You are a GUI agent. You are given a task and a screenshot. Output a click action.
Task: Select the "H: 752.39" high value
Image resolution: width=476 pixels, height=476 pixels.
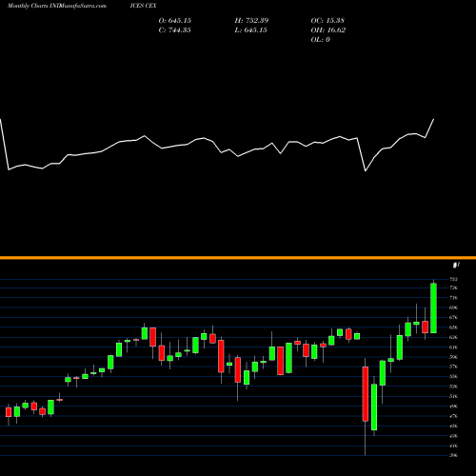(x=251, y=21)
